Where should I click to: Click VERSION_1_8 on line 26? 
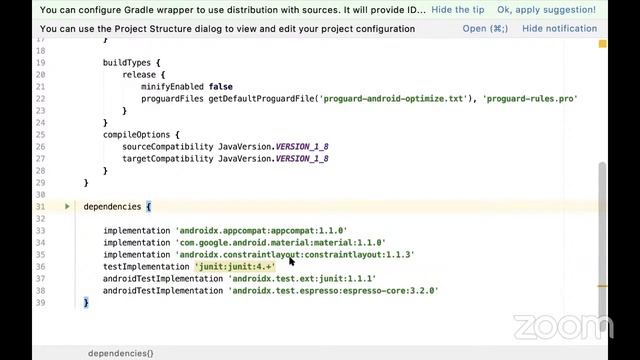[302, 147]
